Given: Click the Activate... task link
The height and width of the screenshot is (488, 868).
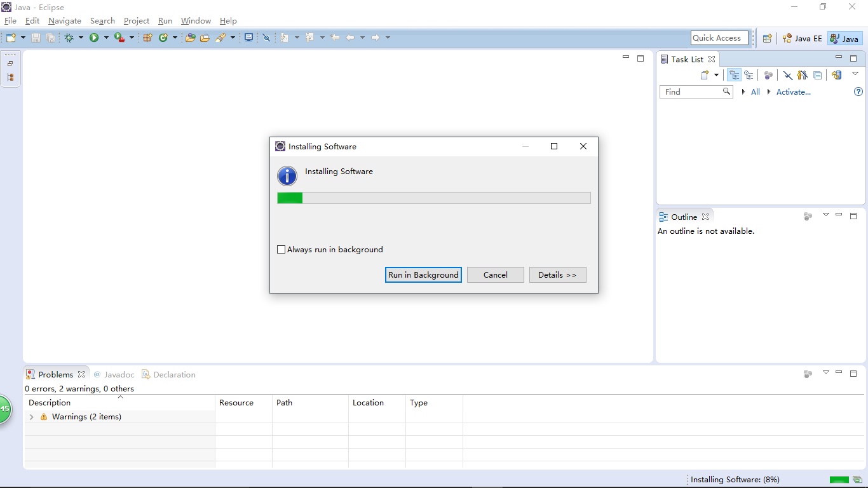Looking at the screenshot, I should (794, 92).
